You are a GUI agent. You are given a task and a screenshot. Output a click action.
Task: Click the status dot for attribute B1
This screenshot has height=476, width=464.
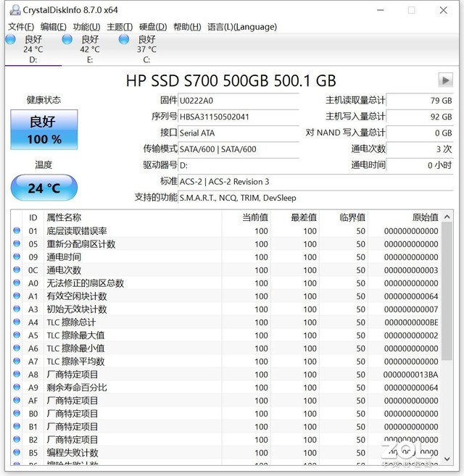click(x=17, y=427)
